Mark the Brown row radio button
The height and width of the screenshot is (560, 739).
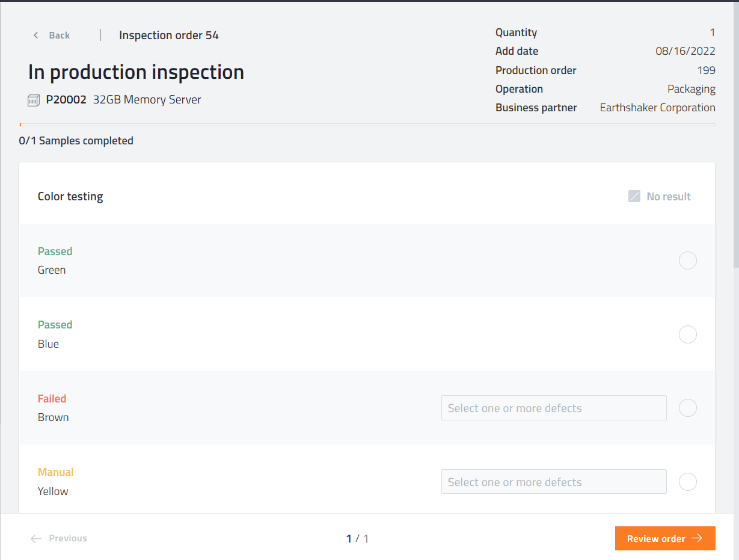click(687, 408)
